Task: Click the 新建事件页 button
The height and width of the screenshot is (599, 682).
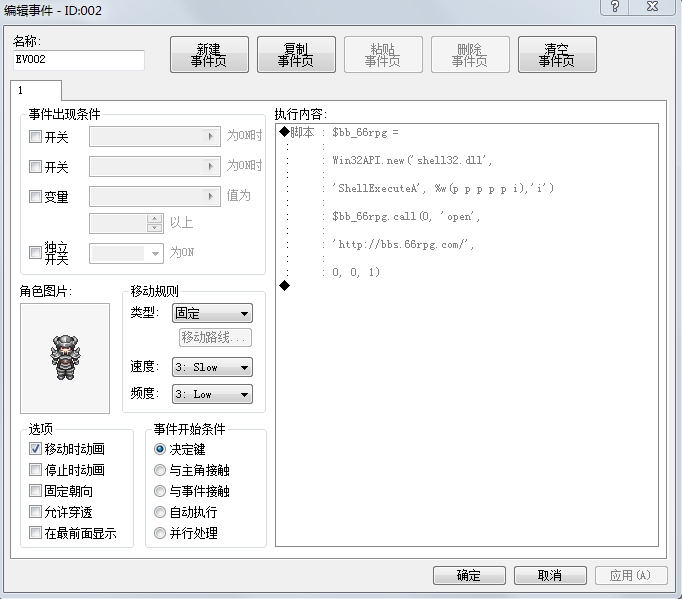Action: 209,54
